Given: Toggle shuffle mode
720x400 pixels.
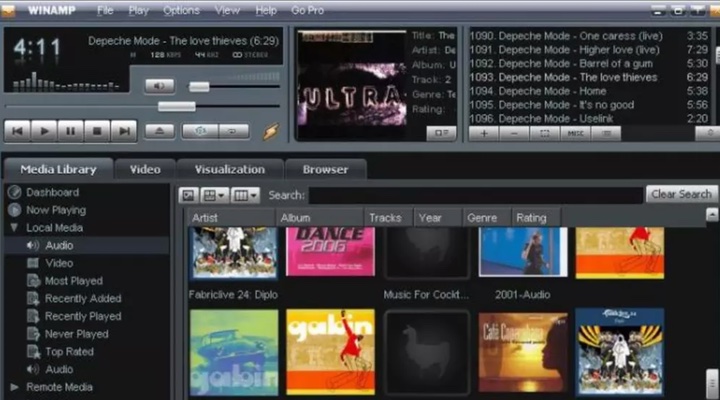Looking at the screenshot, I should coord(200,131).
